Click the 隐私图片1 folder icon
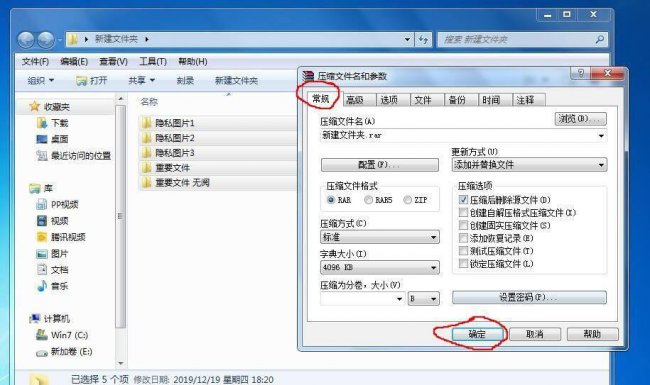 (x=146, y=123)
